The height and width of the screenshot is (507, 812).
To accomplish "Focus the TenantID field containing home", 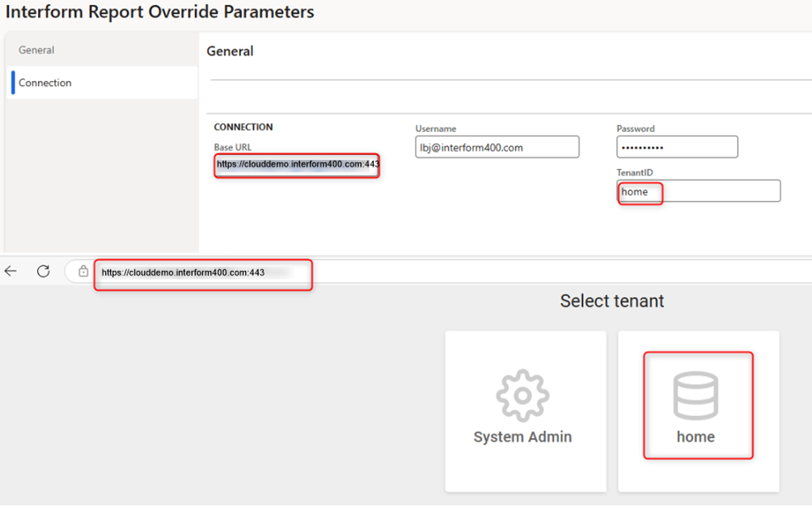I will (x=698, y=192).
